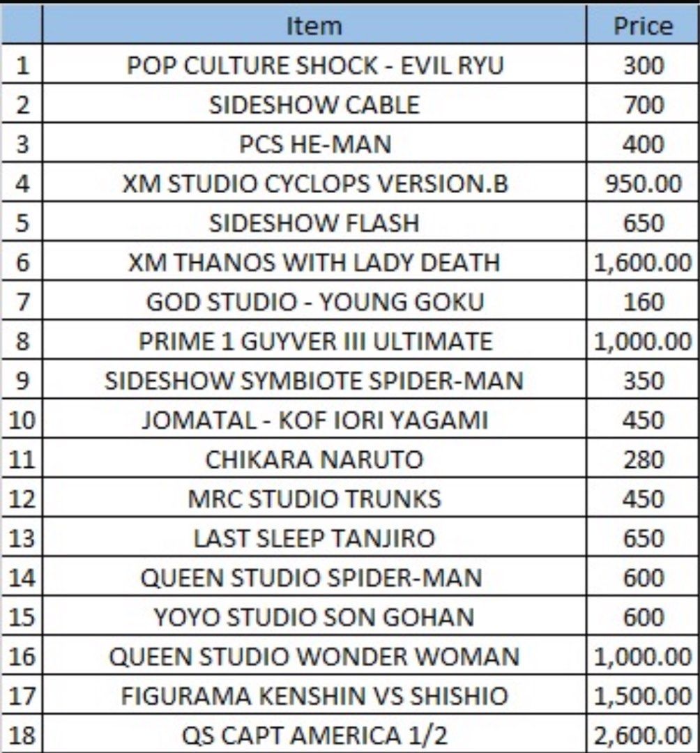Select the SIDESHOW FLASH cell
The width and height of the screenshot is (700, 753).
pyautogui.click(x=314, y=222)
